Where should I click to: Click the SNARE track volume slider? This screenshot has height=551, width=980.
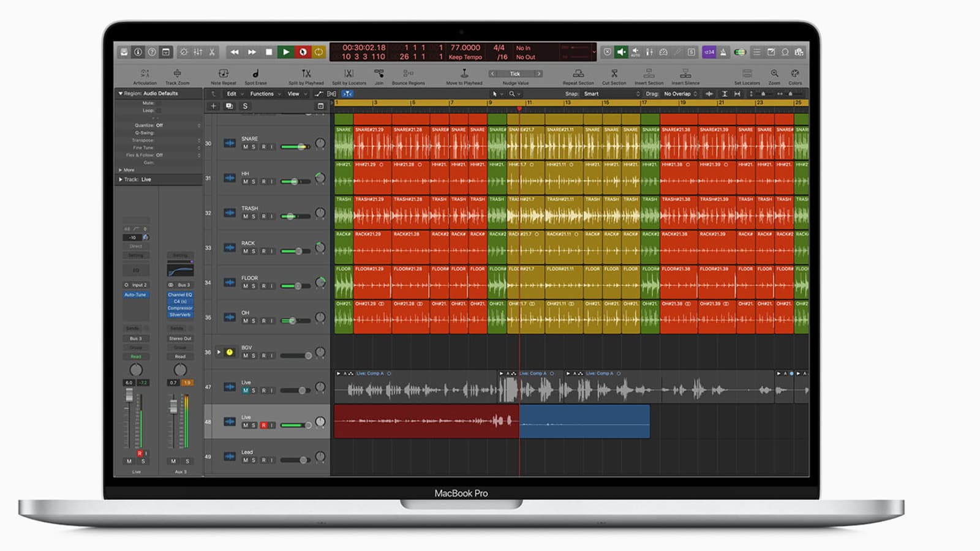pos(296,147)
